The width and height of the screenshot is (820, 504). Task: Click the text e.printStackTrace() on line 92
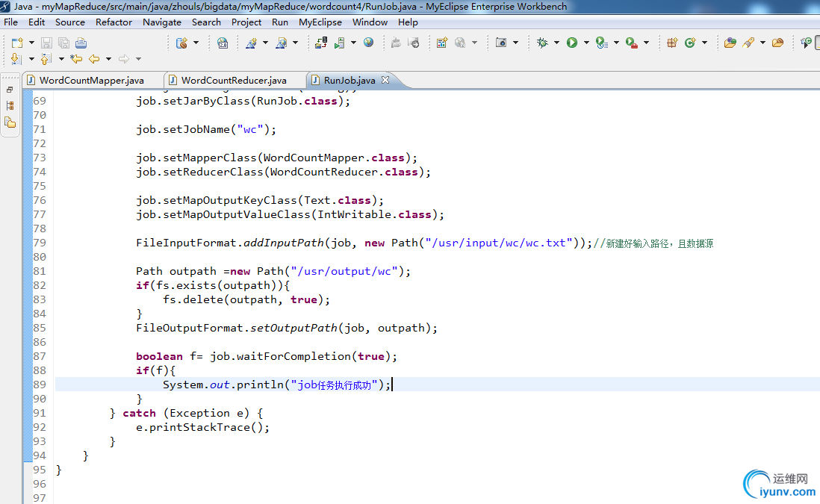click(199, 427)
